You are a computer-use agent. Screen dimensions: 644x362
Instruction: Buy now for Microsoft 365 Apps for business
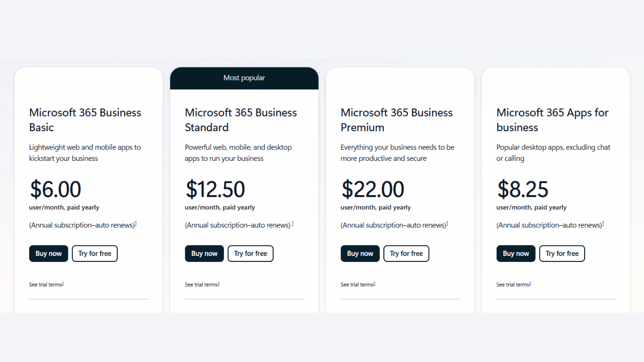pos(516,253)
